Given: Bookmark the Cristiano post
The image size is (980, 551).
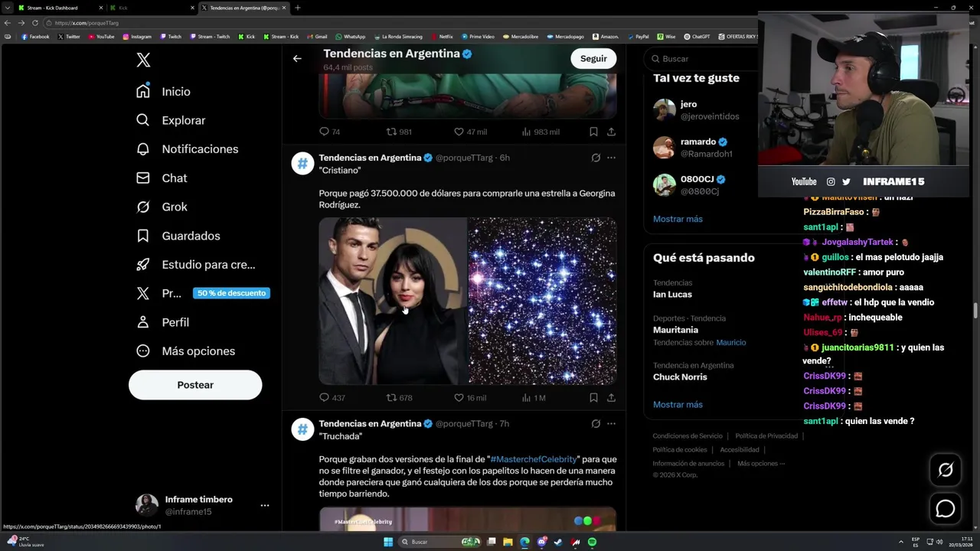Looking at the screenshot, I should point(593,398).
